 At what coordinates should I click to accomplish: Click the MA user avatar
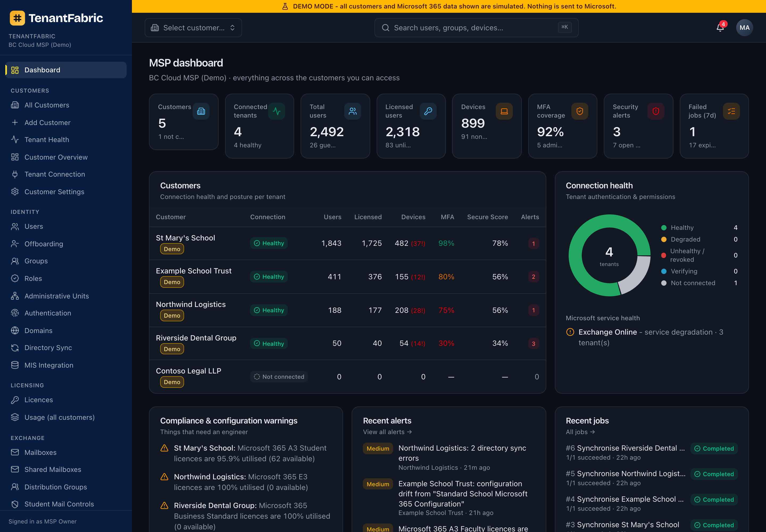[x=744, y=28]
